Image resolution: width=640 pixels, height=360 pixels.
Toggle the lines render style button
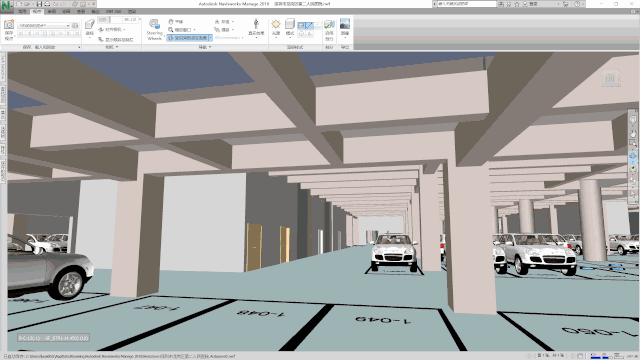point(309,26)
